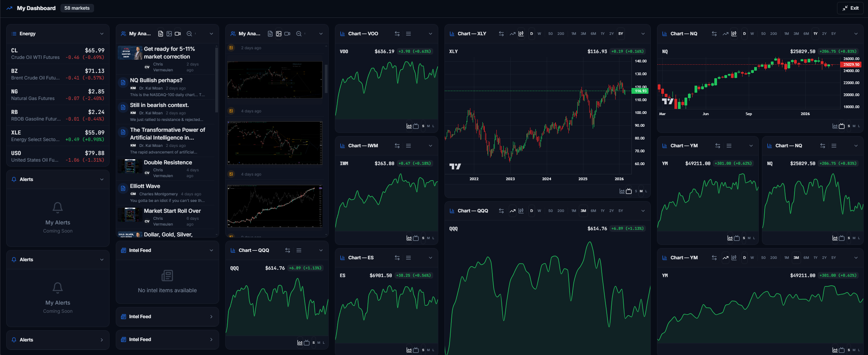Click TradingView TV icon below VOO chart
Screen dimensions: 868x355
pyautogui.click(x=416, y=126)
